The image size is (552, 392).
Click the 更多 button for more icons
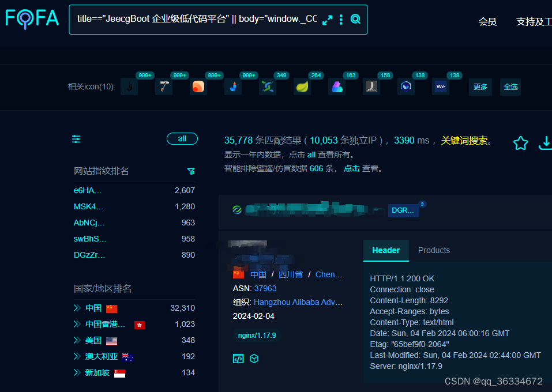point(480,87)
